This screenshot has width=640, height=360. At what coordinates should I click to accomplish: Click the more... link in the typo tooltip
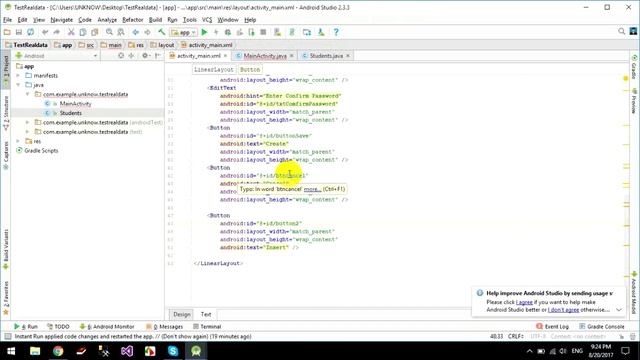(x=312, y=189)
